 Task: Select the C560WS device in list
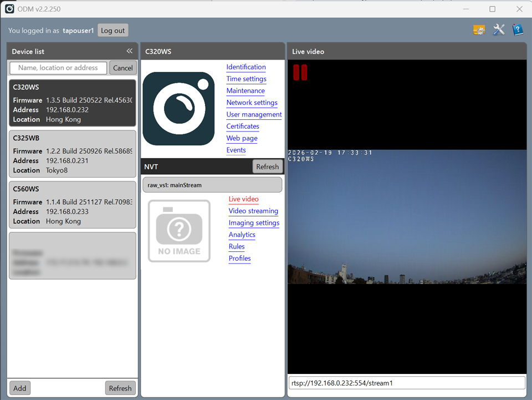click(73, 205)
